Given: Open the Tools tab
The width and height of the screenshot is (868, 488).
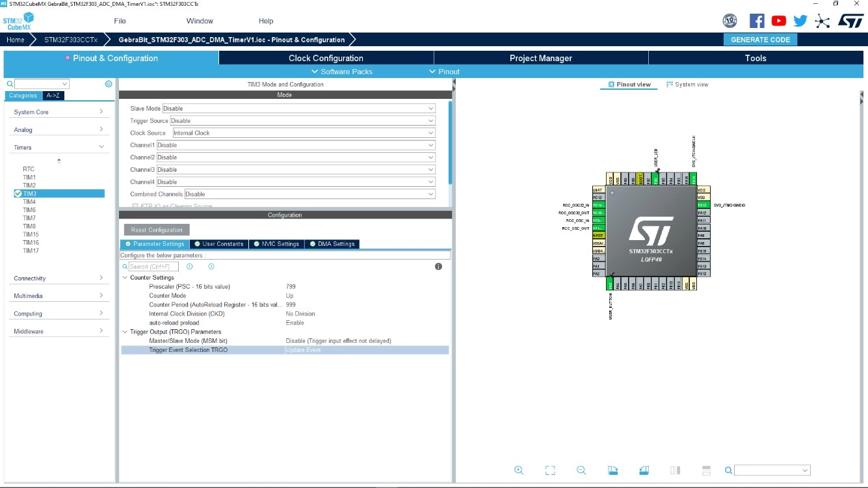Looking at the screenshot, I should [x=756, y=58].
